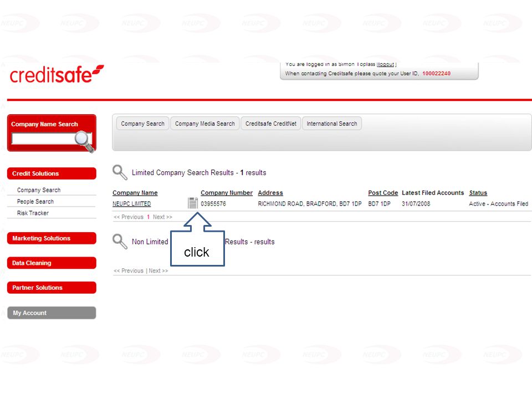Click the magnifier icon in Company Name Search

click(x=84, y=141)
